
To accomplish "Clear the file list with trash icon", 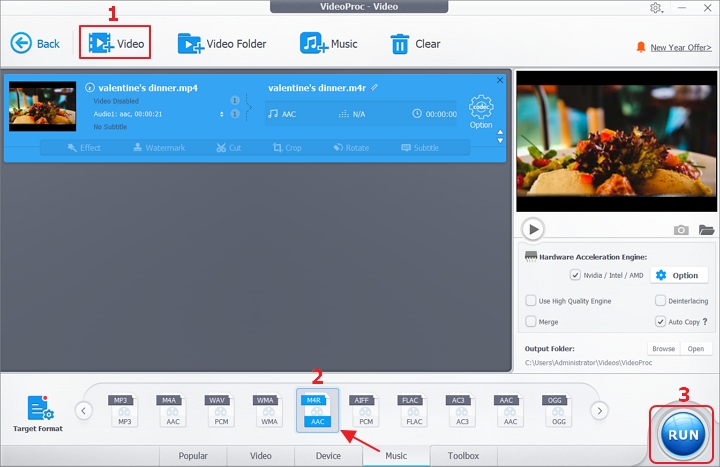I will 415,44.
